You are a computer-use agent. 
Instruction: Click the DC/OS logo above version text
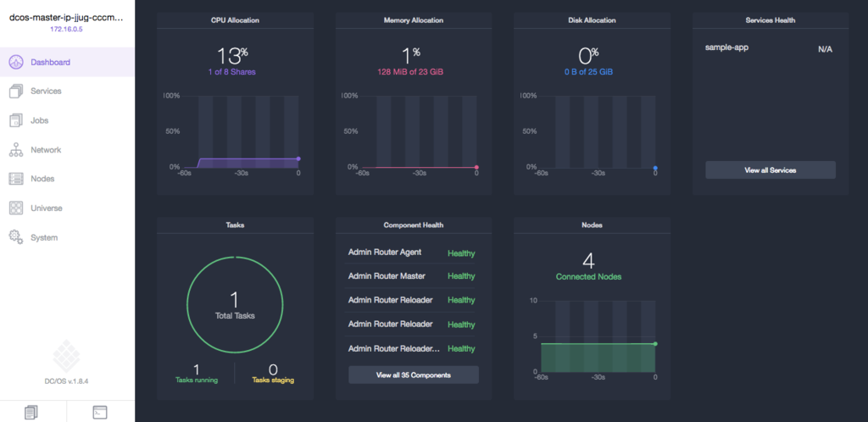pos(66,355)
